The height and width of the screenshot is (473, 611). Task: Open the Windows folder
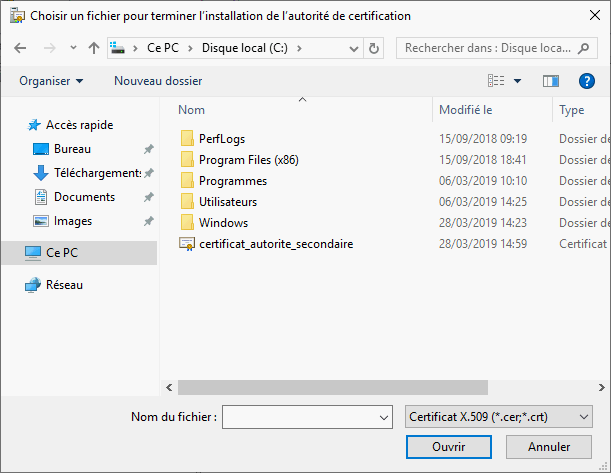pos(223,223)
